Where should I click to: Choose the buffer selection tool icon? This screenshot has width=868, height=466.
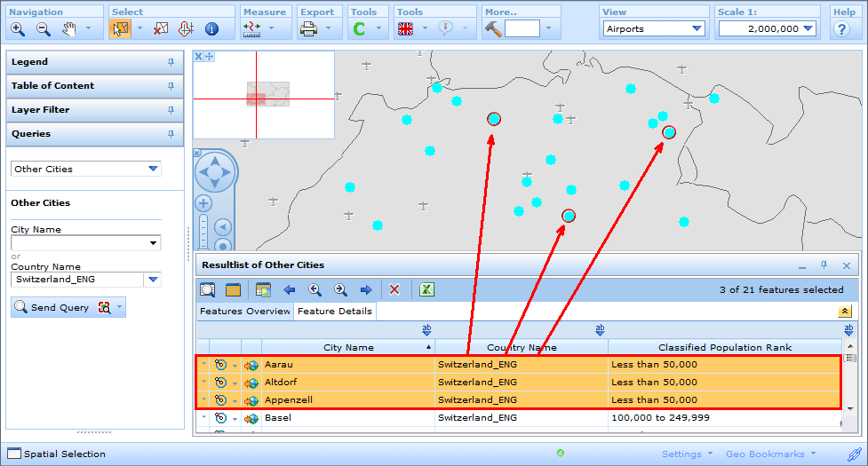(x=186, y=29)
